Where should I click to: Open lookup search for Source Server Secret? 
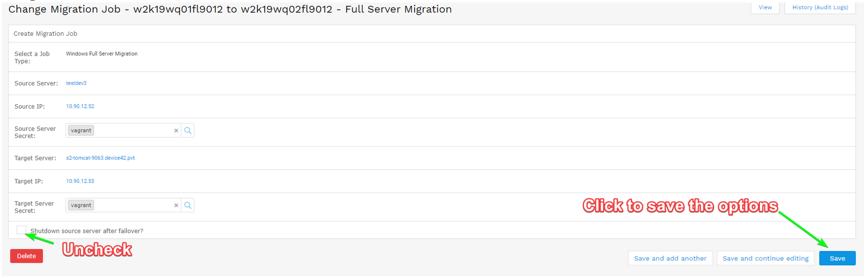(188, 131)
